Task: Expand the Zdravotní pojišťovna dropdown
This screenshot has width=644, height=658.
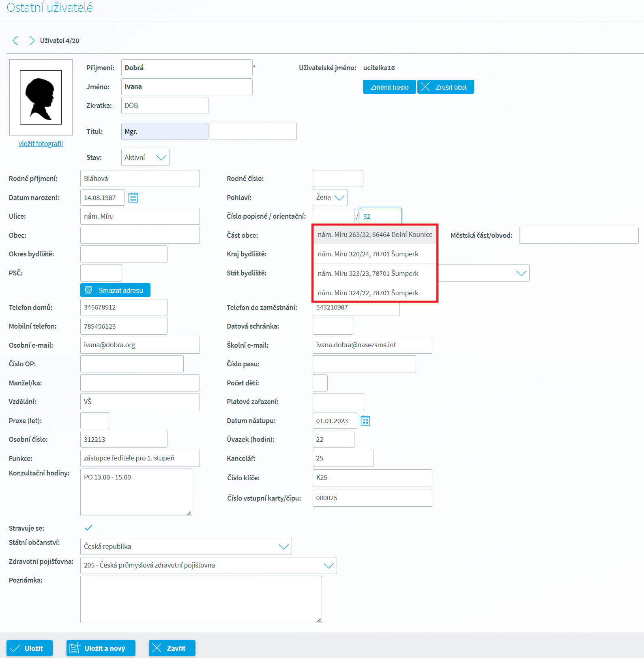Action: [208, 566]
